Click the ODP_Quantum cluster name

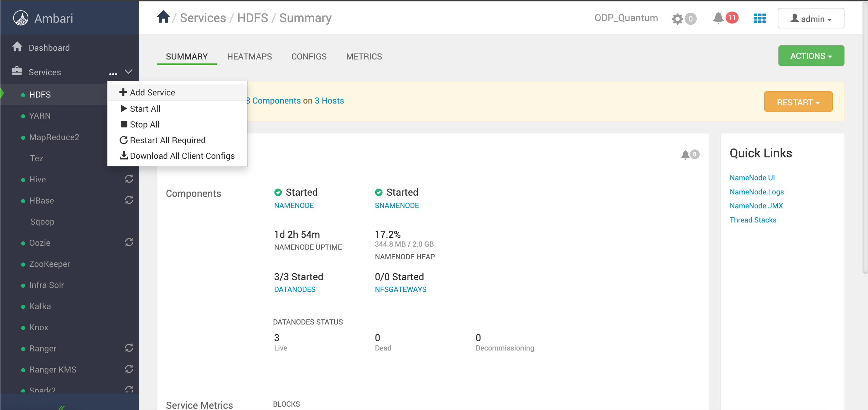click(x=626, y=18)
